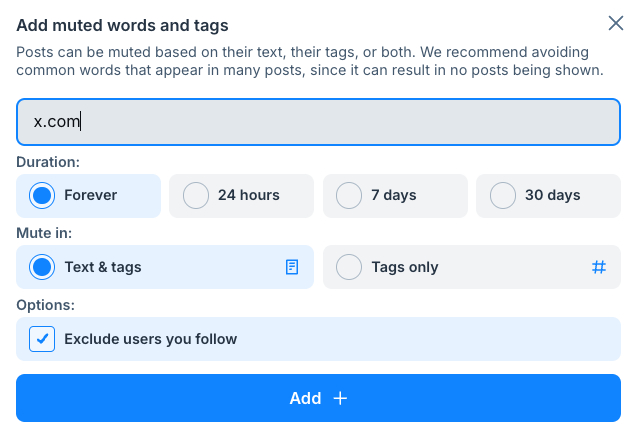Close the muted words dialog
640x432 pixels.
pyautogui.click(x=616, y=23)
